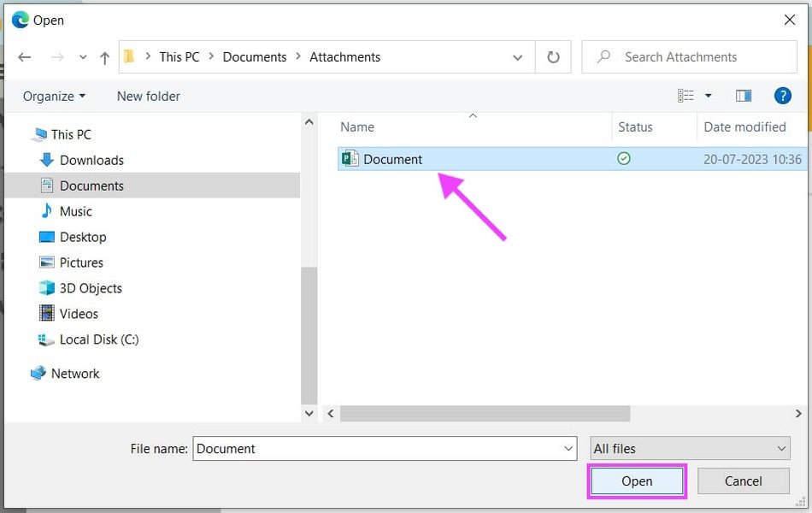The width and height of the screenshot is (812, 513).
Task: Click sidebar scroll down arrow
Action: [309, 414]
